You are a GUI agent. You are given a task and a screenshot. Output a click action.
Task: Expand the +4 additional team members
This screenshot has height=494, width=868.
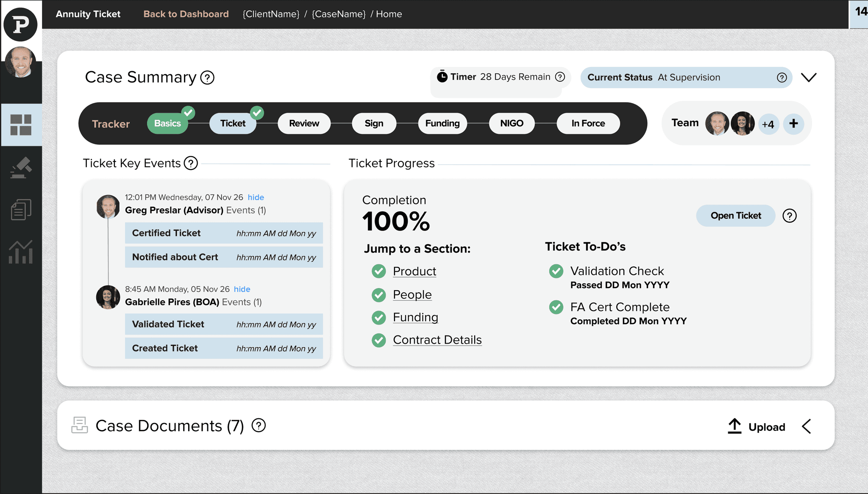(768, 124)
